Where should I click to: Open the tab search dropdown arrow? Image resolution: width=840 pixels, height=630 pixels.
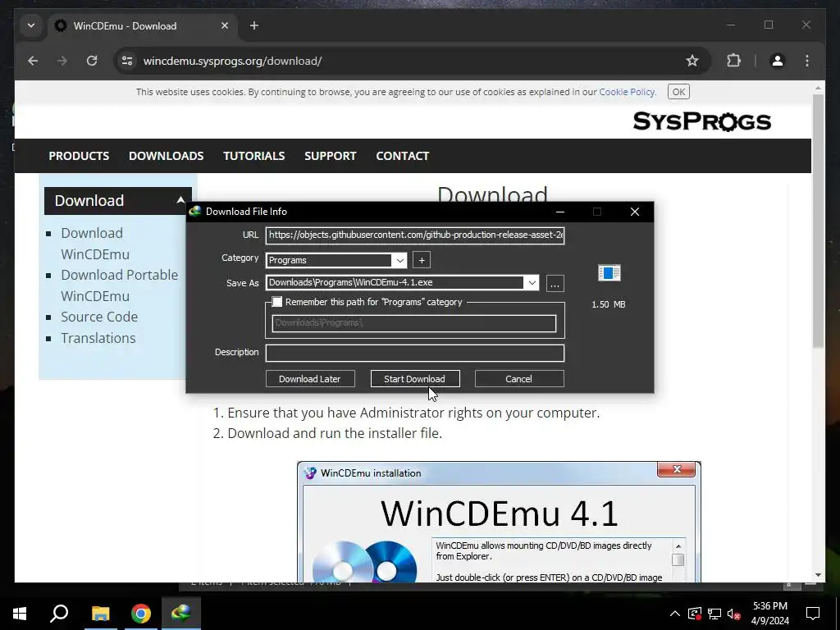pyautogui.click(x=31, y=25)
